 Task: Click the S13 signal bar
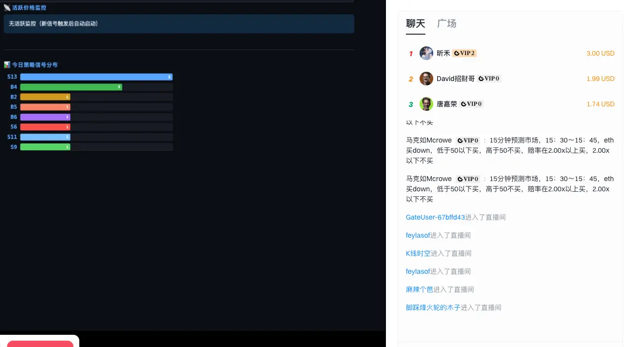click(x=97, y=77)
